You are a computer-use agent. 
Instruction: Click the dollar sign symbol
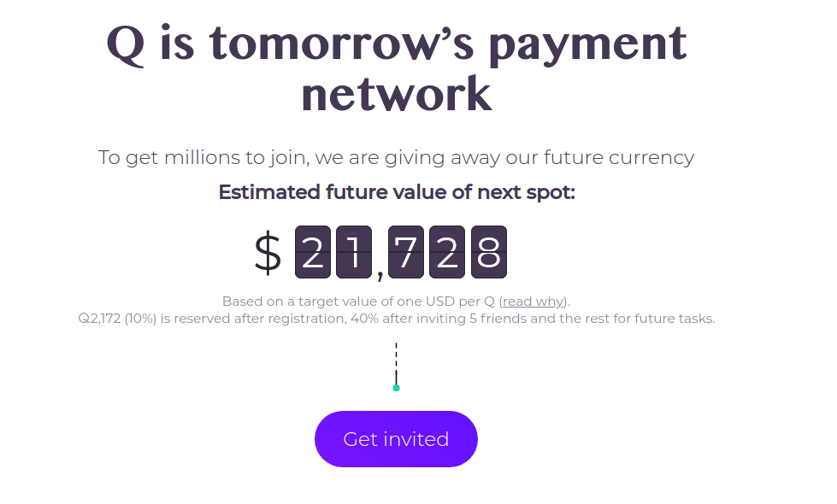268,253
